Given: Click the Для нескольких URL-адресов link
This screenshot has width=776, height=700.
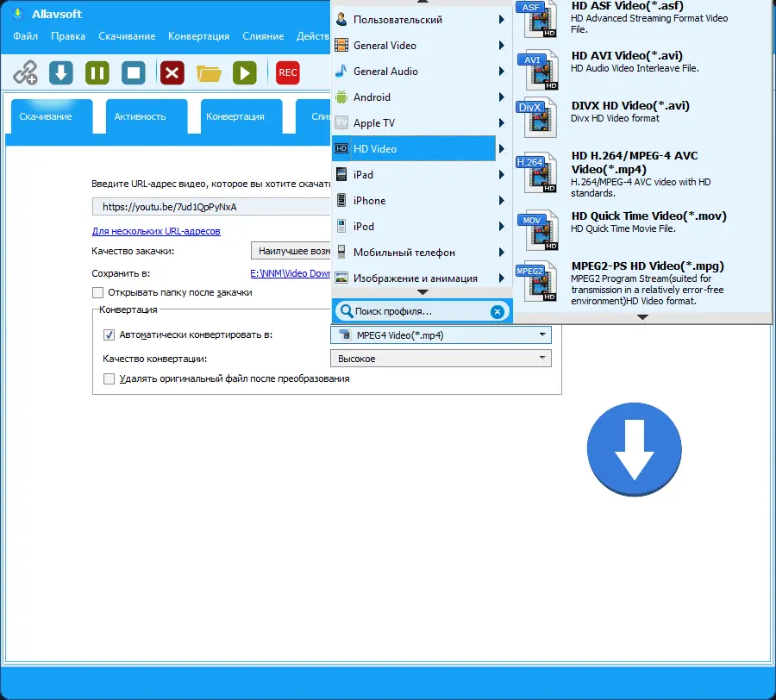Looking at the screenshot, I should click(x=155, y=231).
